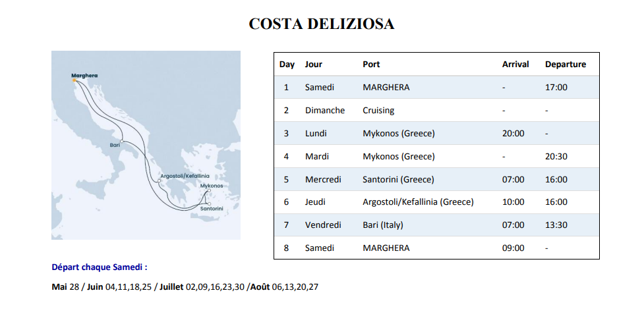Select Mykonos (Greece) in the Mardi row

pyautogui.click(x=398, y=156)
